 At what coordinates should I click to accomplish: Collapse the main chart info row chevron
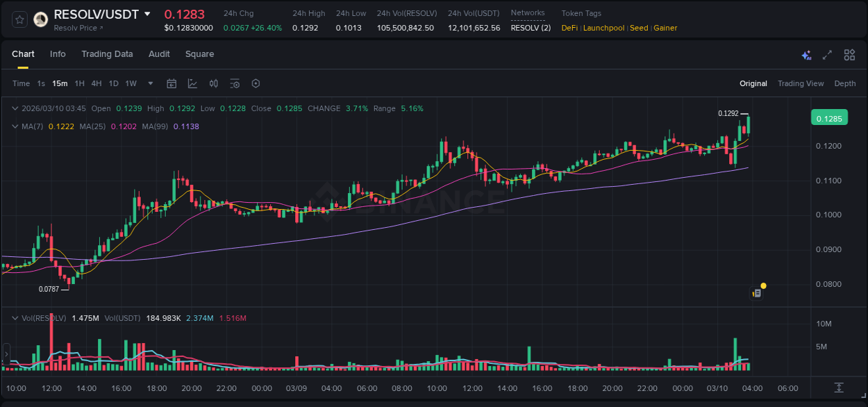tap(15, 108)
